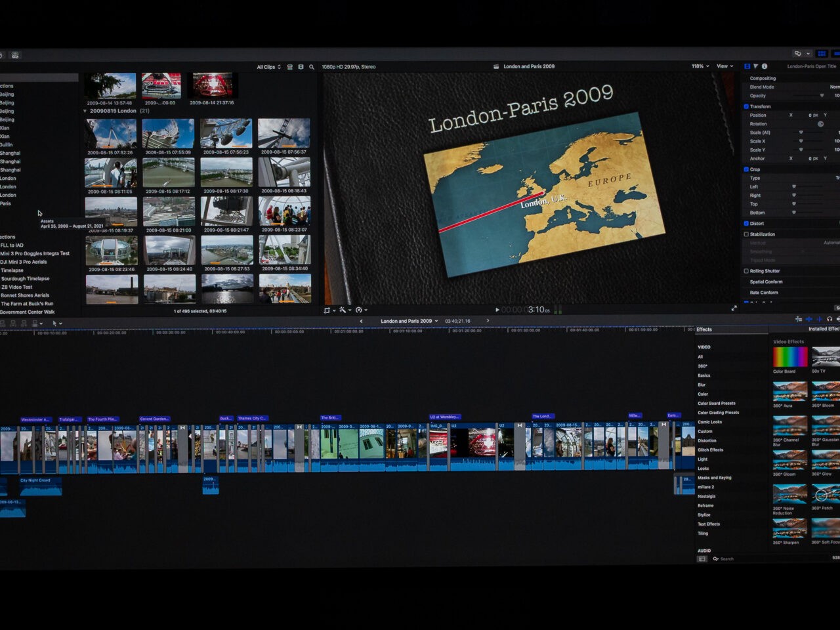The height and width of the screenshot is (630, 840).
Task: Open the retiming speedometer menu below viewer
Action: pos(360,310)
